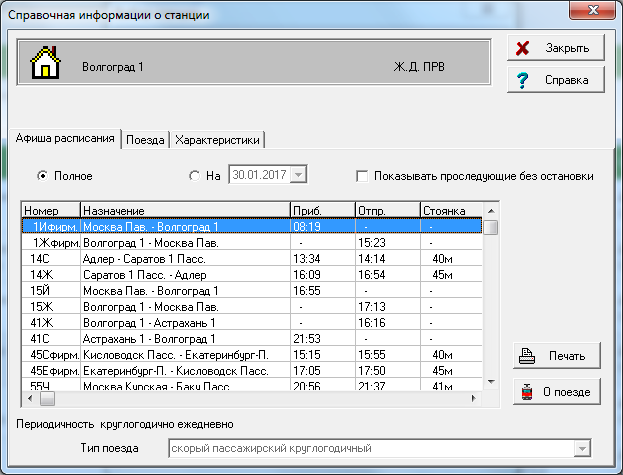
Task: Select the Афиша расписания tab
Action: 66,139
